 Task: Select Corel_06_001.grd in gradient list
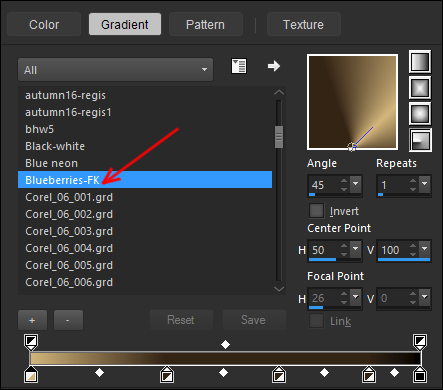145,197
